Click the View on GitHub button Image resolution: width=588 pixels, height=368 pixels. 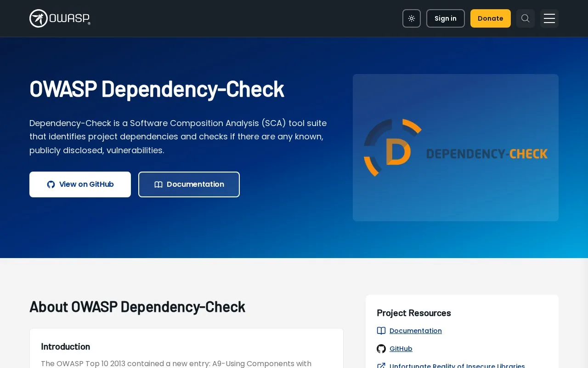(80, 184)
